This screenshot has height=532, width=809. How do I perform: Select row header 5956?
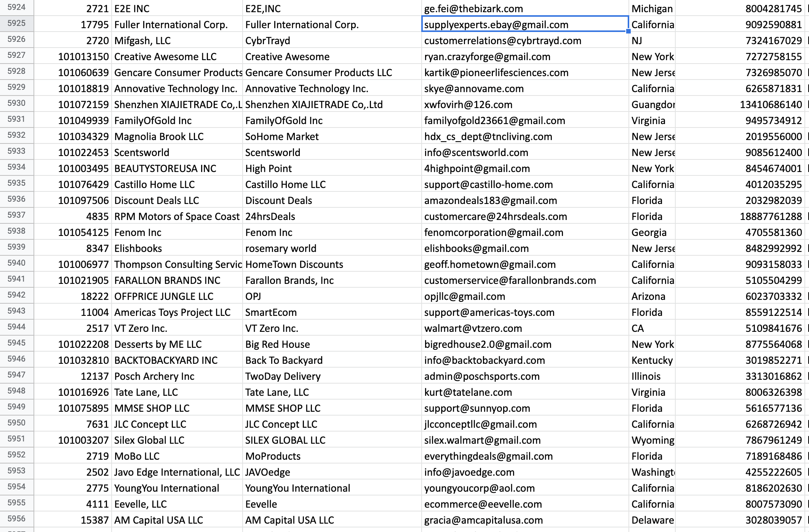tap(17, 519)
